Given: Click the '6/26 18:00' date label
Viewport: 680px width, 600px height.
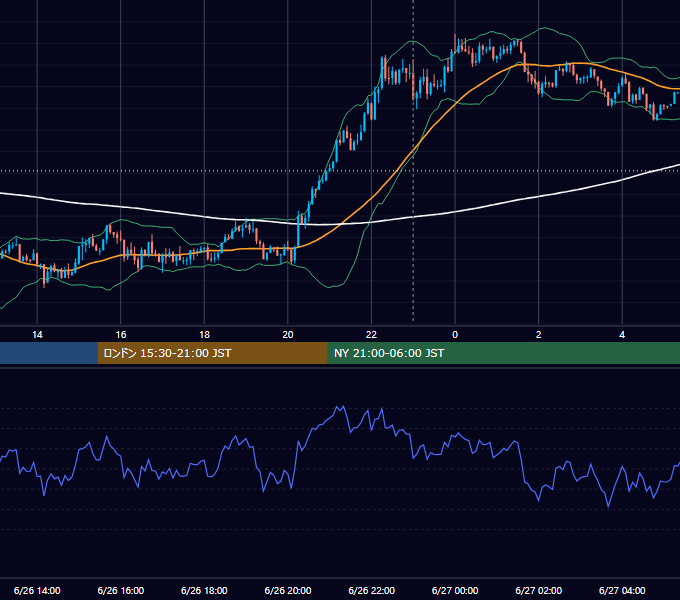Looking at the screenshot, I should click(x=204, y=590).
